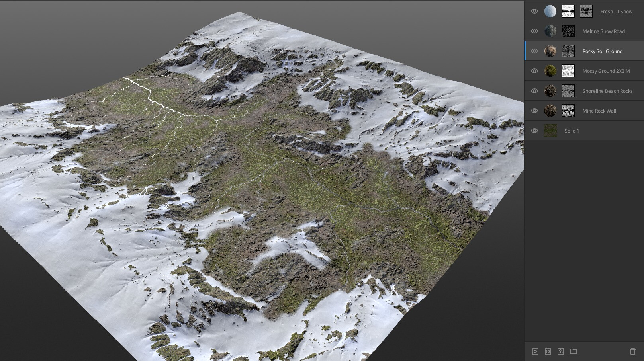Screen dimensions: 644x361
Task: Toggle Shoreline Beach Rocks visibility
Action: (x=534, y=91)
